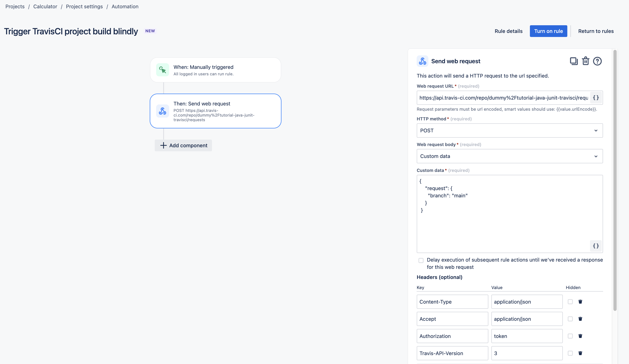Delete the Authorization header row
The image size is (629, 364).
pyautogui.click(x=580, y=336)
